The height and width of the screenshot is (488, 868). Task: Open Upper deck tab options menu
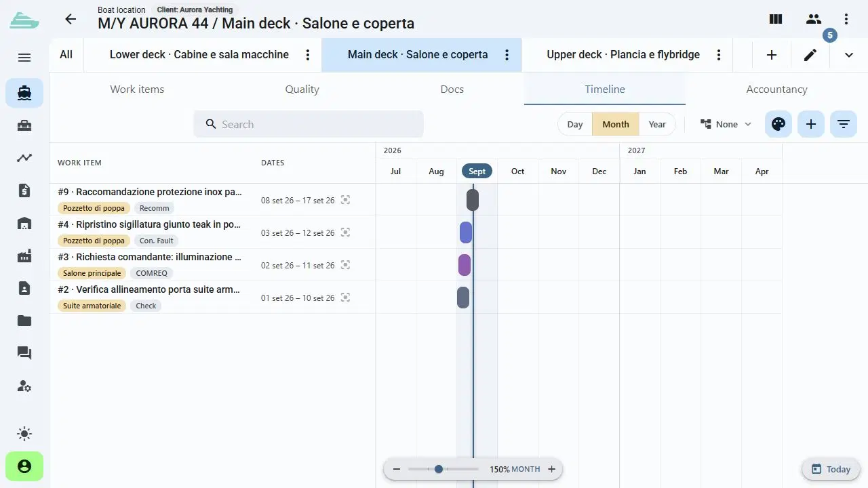[719, 55]
